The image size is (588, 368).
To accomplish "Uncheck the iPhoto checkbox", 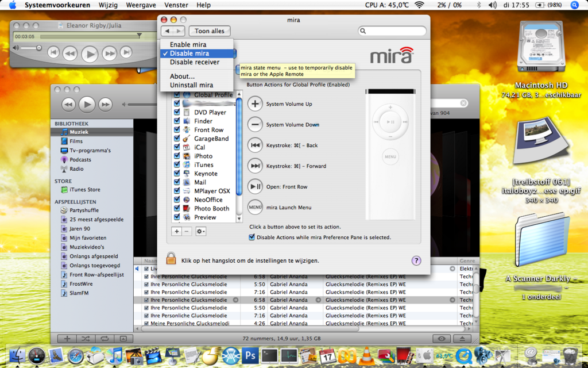I will point(177,156).
